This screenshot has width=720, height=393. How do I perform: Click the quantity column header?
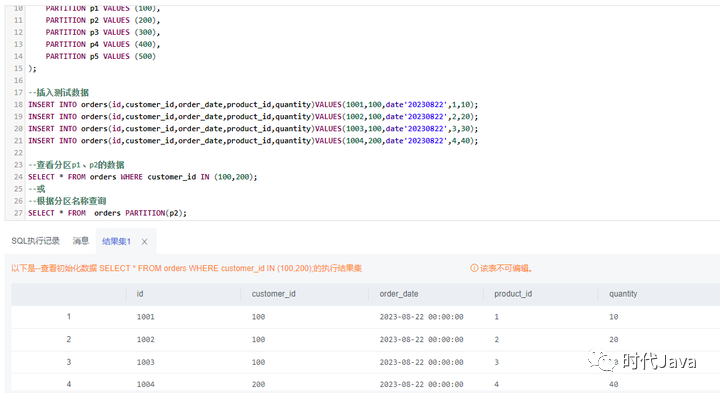point(623,294)
